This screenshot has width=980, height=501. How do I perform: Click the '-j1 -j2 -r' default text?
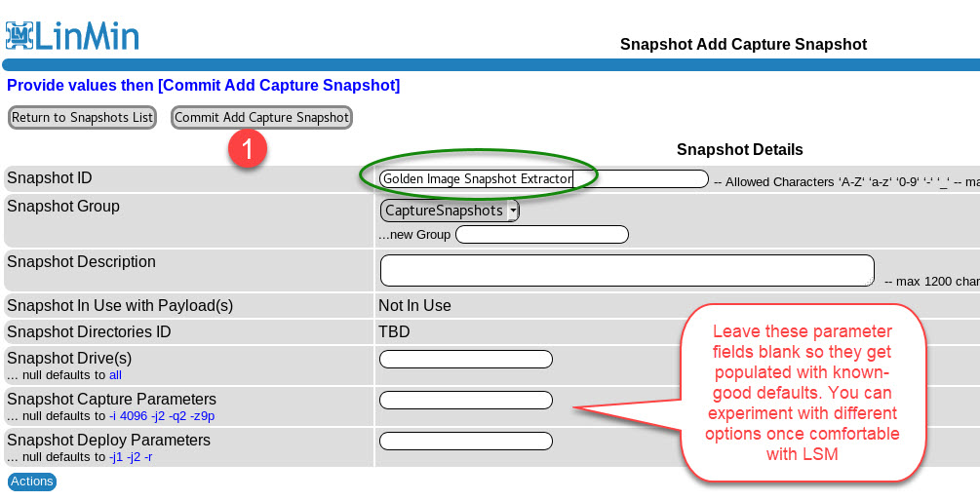(131, 456)
